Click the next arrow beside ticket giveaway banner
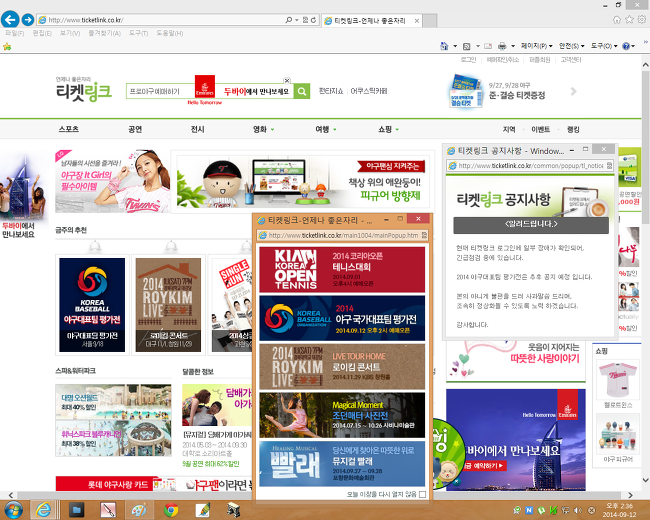 point(574,91)
